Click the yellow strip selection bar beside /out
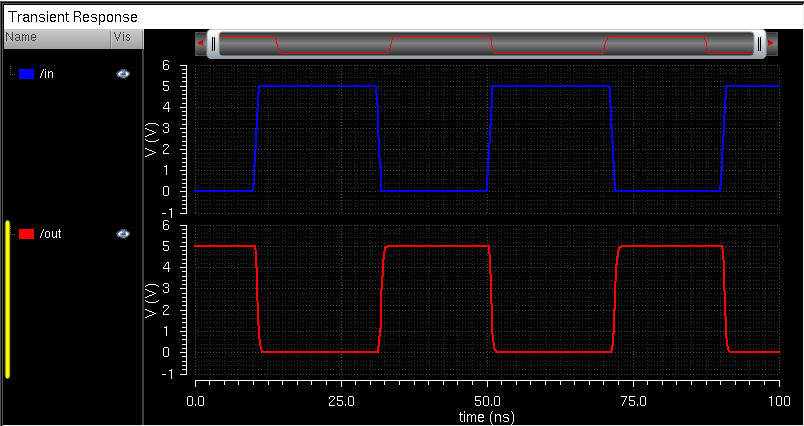804x426 pixels. coord(8,300)
